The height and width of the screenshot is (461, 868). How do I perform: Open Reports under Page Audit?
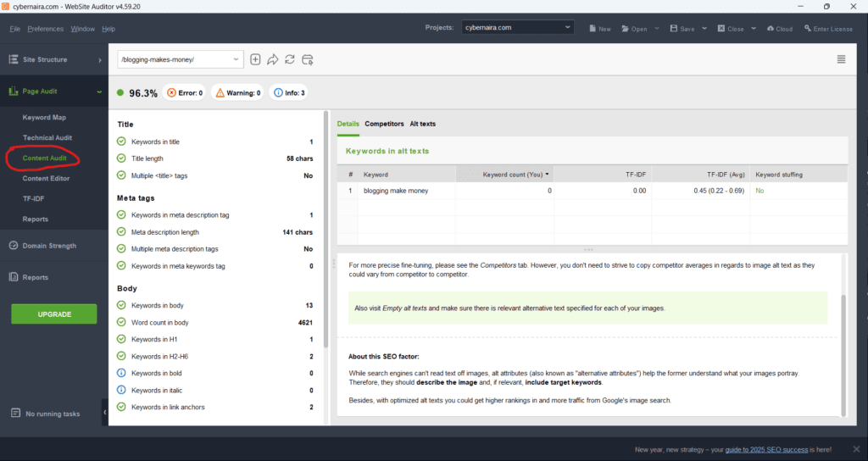pyautogui.click(x=36, y=219)
